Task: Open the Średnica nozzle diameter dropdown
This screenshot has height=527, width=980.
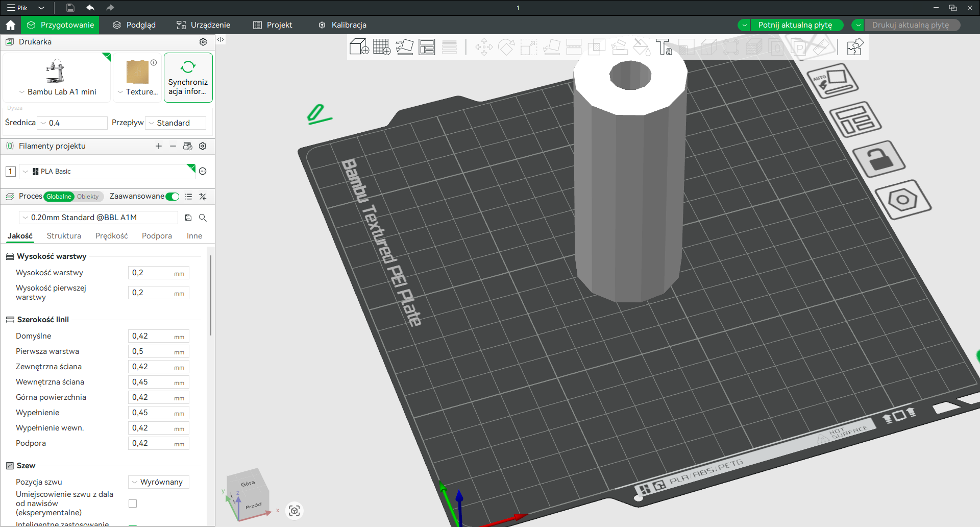Action: (72, 123)
